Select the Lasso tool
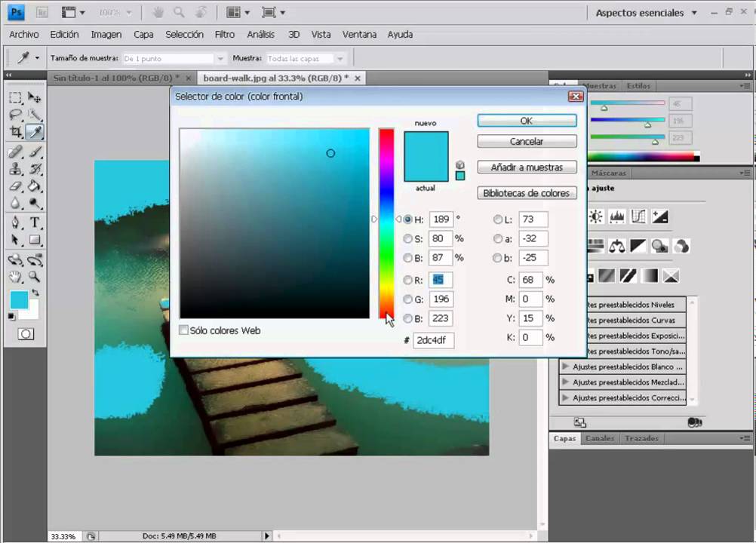 tap(15, 115)
